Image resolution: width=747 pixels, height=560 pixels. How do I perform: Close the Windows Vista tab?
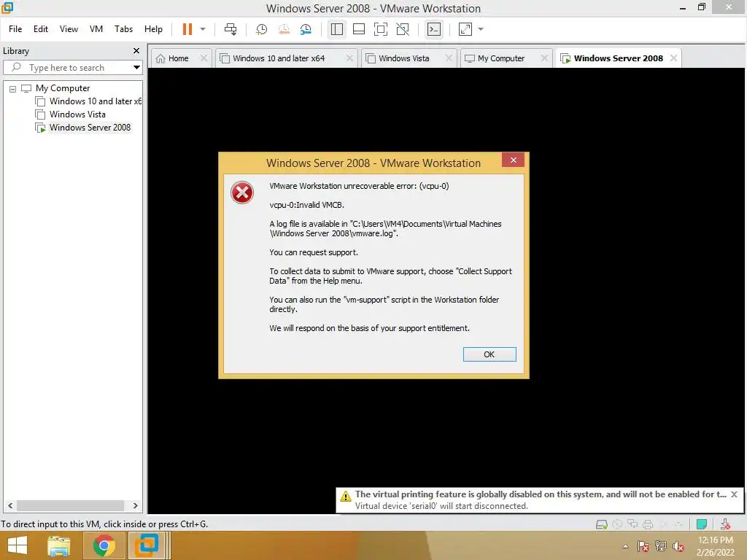(x=449, y=58)
